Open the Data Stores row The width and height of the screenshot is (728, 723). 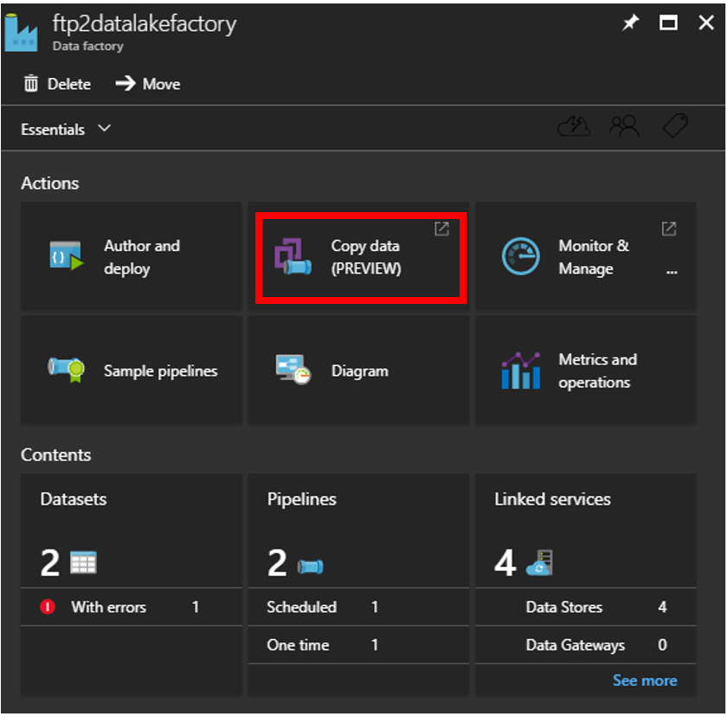coord(585,607)
